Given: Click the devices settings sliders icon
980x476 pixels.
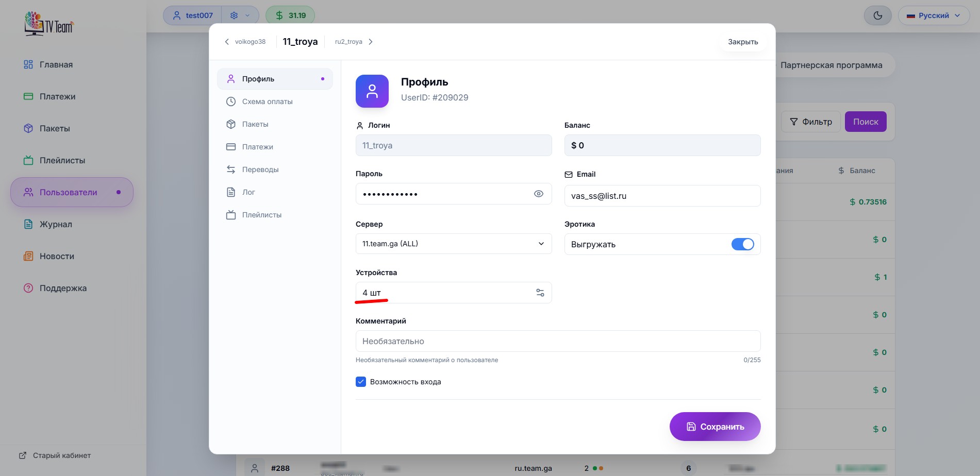Looking at the screenshot, I should pyautogui.click(x=540, y=293).
